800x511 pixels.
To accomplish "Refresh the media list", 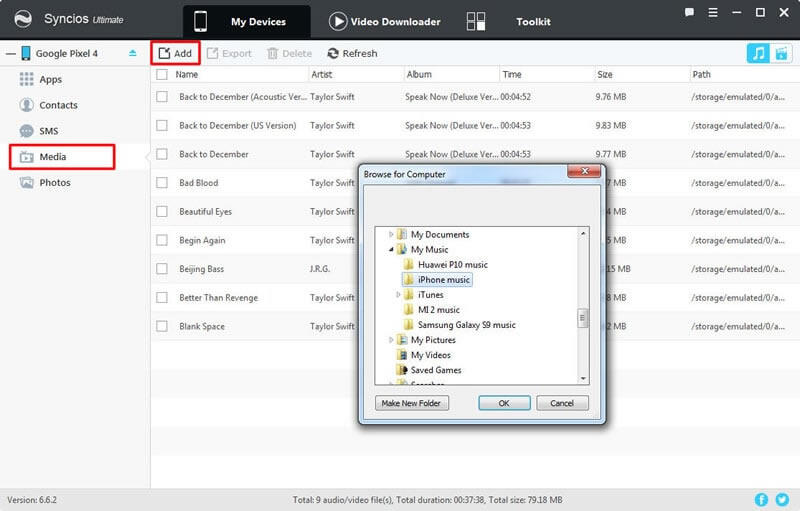I will [x=352, y=53].
